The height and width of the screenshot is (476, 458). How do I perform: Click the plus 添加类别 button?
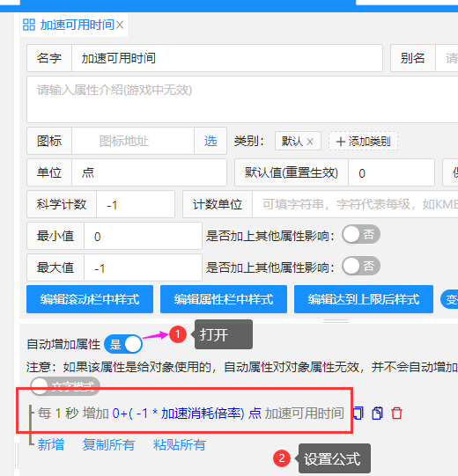pyautogui.click(x=363, y=141)
